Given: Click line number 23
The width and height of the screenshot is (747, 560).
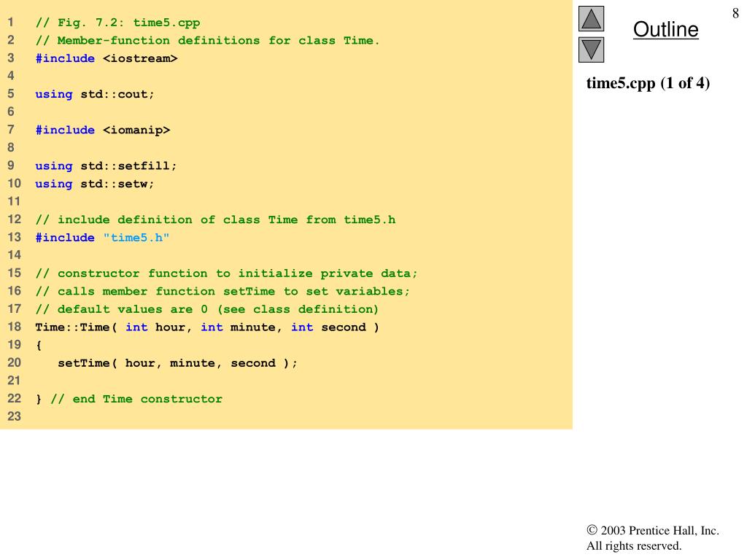Looking at the screenshot, I should click(x=15, y=416).
